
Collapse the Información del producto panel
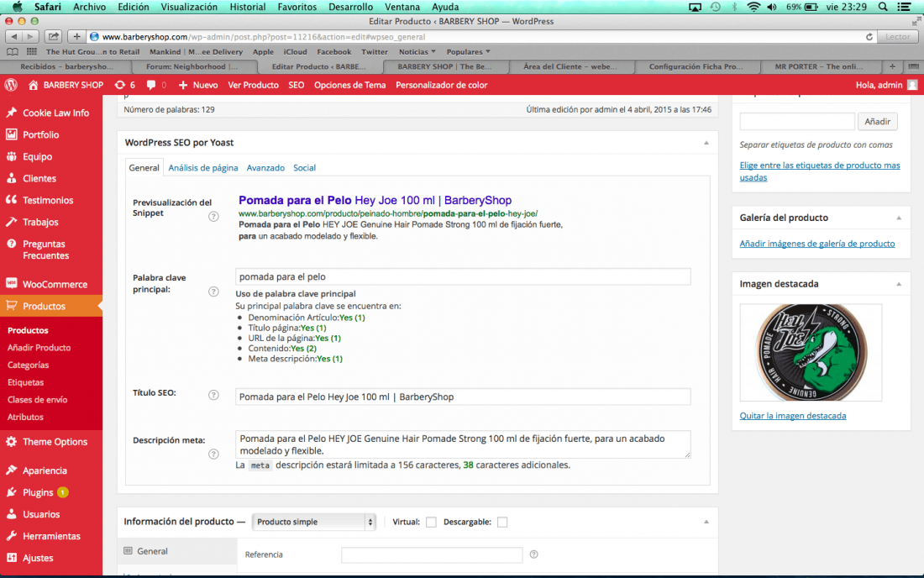706,522
